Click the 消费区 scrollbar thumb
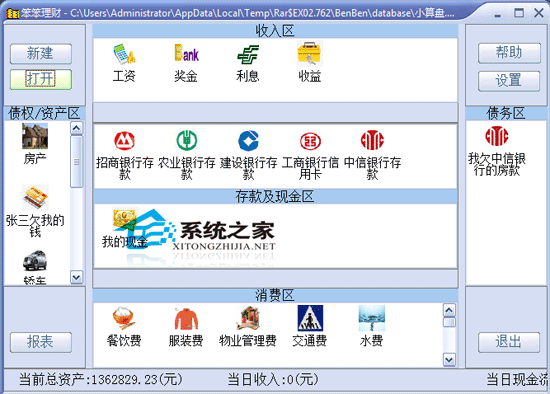This screenshot has height=394, width=550. tap(449, 322)
